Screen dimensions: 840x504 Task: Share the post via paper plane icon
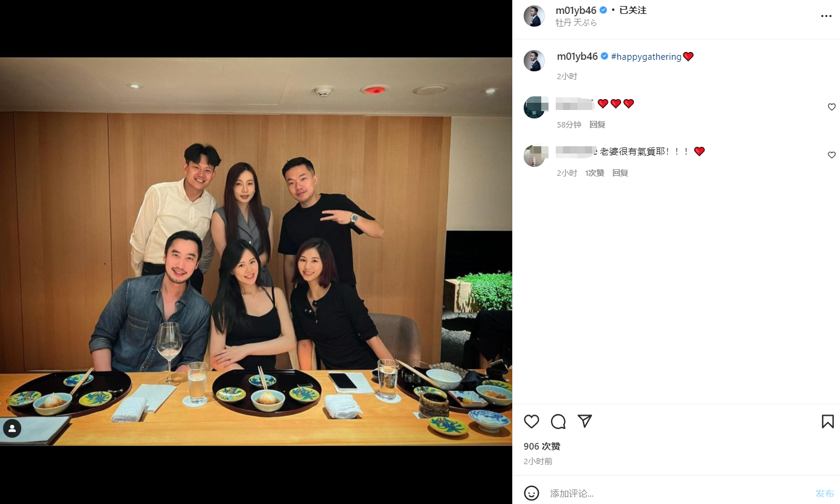[x=585, y=421]
